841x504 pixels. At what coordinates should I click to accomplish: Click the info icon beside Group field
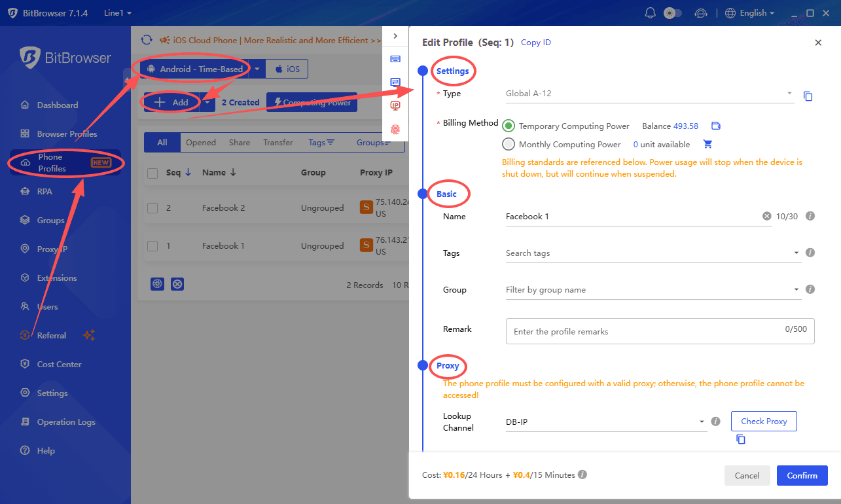[810, 289]
